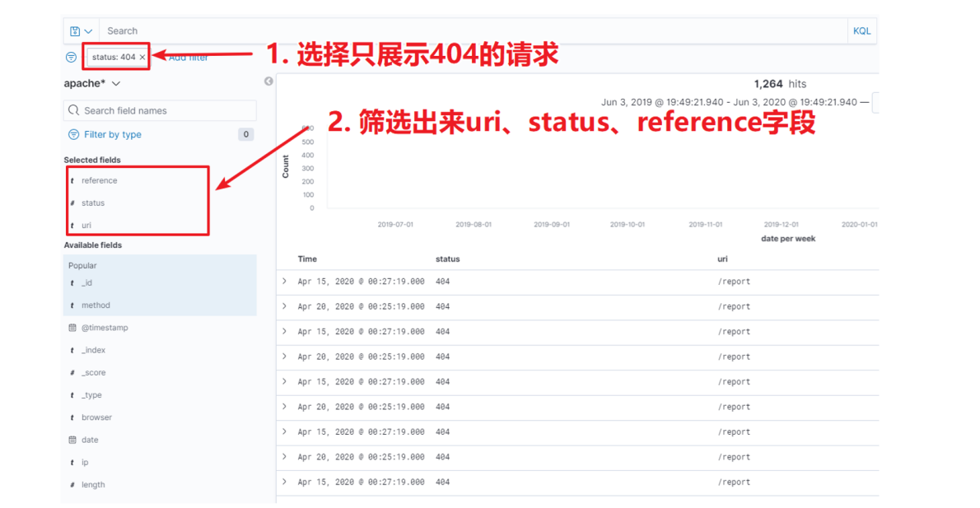The image size is (980, 508).
Task: Click the 1,264 hits count
Action: click(780, 84)
